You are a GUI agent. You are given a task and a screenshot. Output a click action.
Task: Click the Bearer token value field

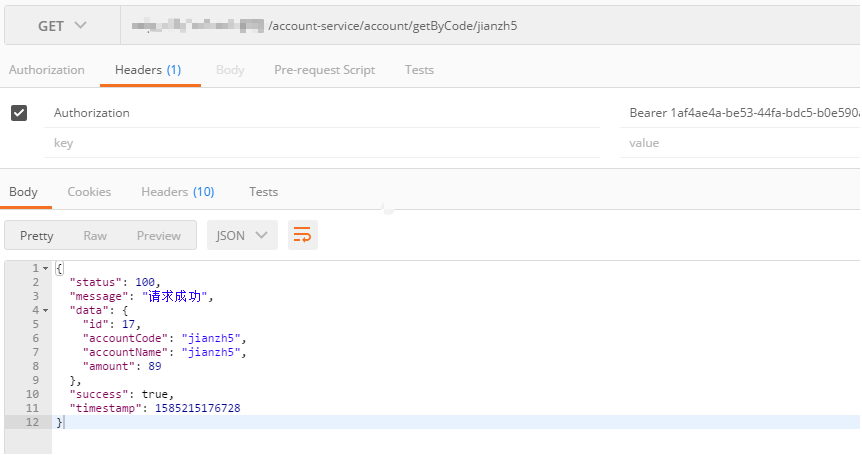pos(740,113)
